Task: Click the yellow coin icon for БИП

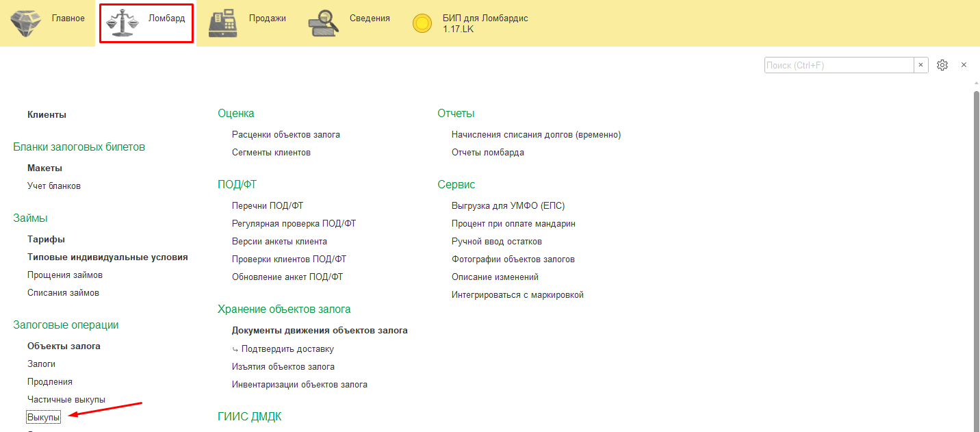Action: [422, 24]
